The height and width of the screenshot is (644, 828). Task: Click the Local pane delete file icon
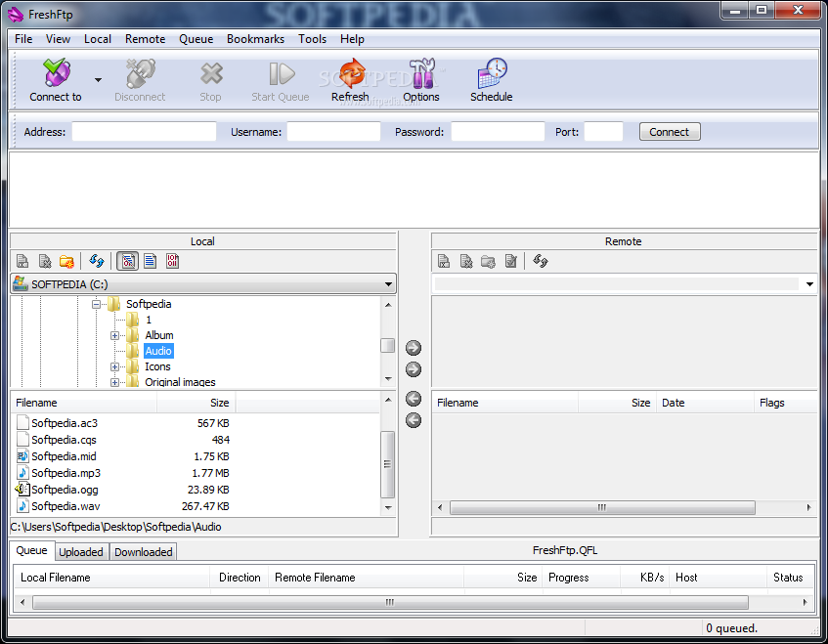tap(45, 261)
